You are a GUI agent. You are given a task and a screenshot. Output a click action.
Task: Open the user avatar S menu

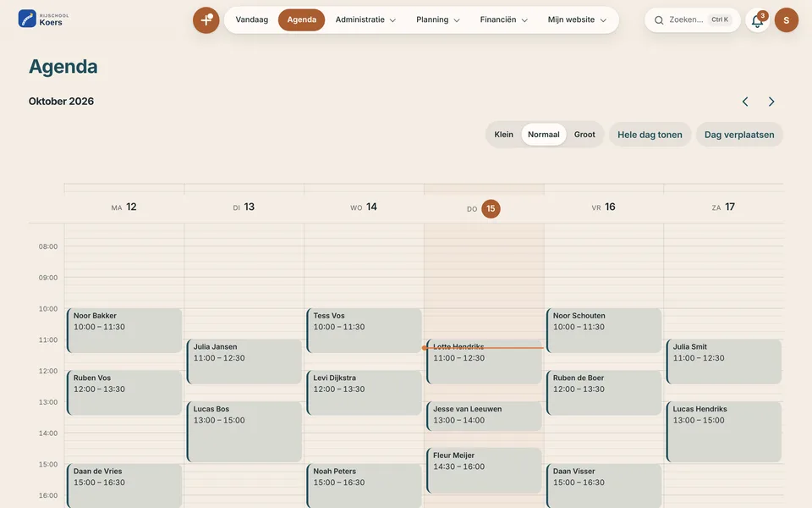pyautogui.click(x=786, y=20)
